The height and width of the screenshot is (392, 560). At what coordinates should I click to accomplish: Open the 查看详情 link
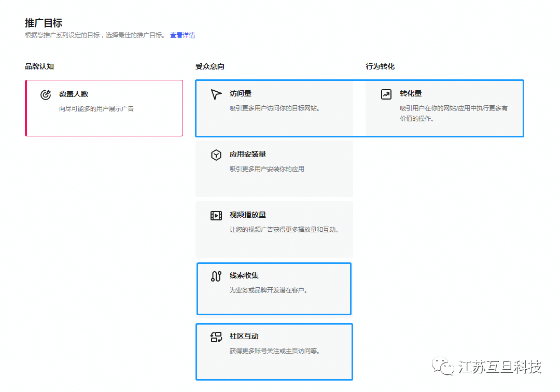point(183,35)
